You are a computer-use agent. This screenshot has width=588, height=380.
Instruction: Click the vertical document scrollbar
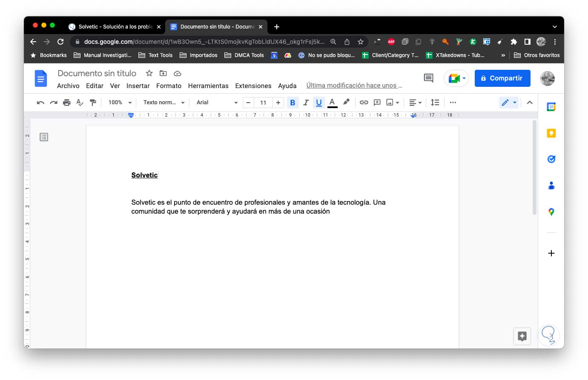(535, 168)
